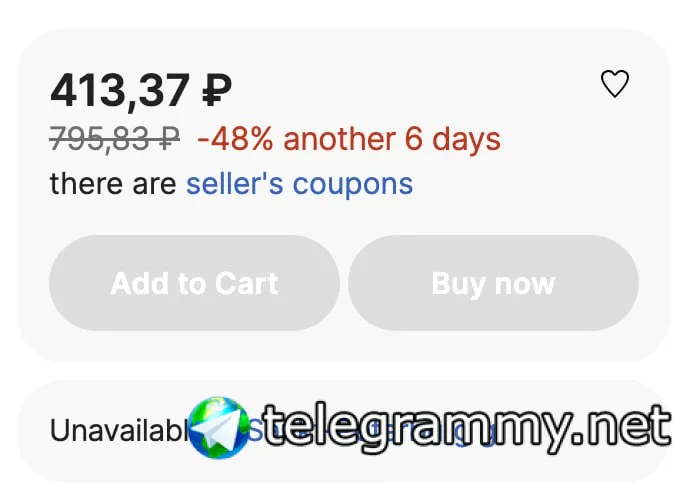This screenshot has width=690, height=488.
Task: Click the crossed-out old price 795,83
Action: click(105, 139)
